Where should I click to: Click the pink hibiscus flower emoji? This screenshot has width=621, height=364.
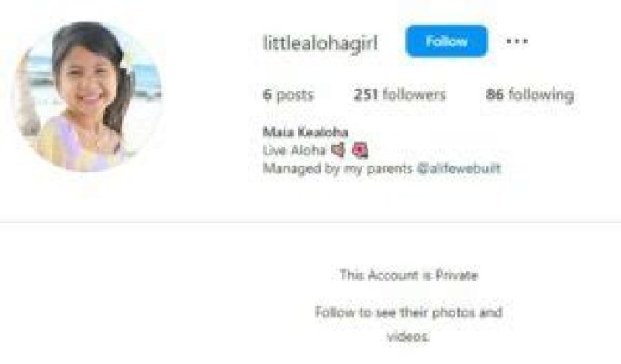point(360,150)
